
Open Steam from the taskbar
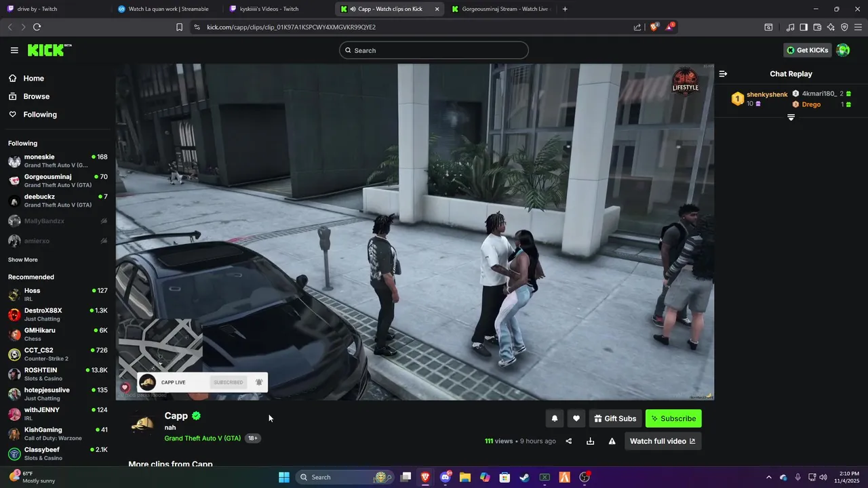pyautogui.click(x=524, y=477)
